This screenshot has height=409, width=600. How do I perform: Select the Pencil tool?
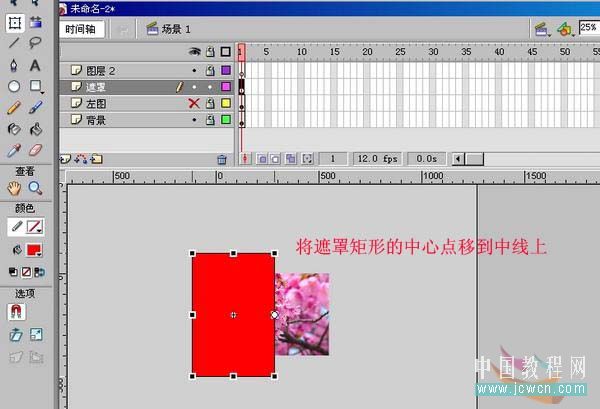pos(14,108)
